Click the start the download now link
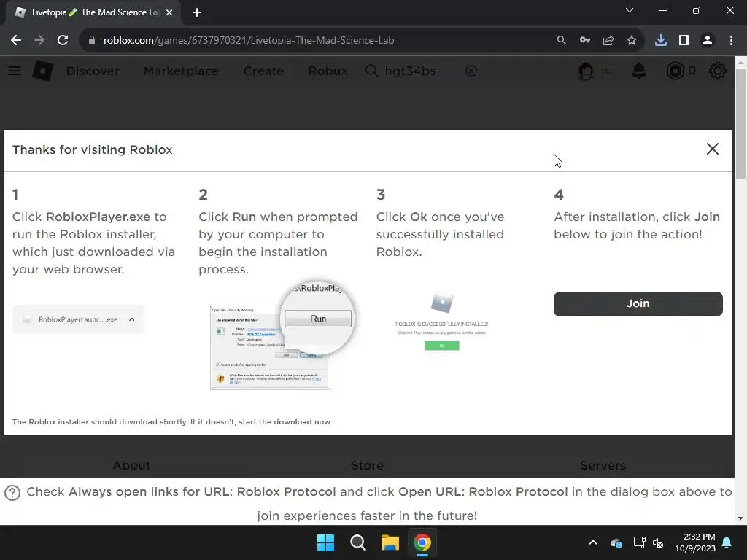This screenshot has width=747, height=560. 285,422
